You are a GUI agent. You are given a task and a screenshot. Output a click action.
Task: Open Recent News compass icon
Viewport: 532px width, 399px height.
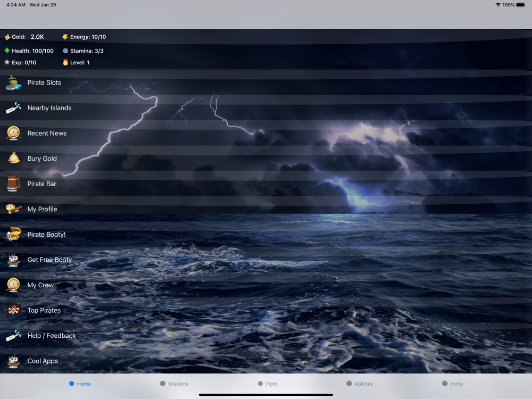pyautogui.click(x=14, y=133)
